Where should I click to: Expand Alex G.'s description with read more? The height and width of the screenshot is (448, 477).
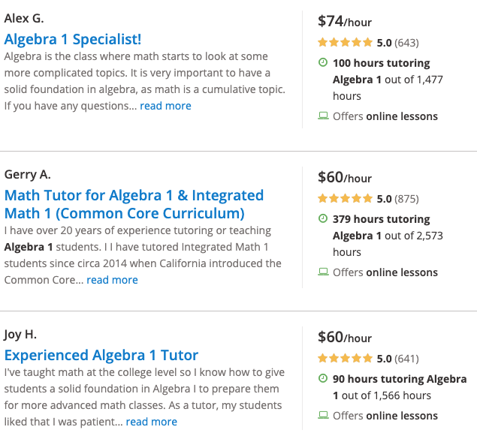click(x=165, y=106)
